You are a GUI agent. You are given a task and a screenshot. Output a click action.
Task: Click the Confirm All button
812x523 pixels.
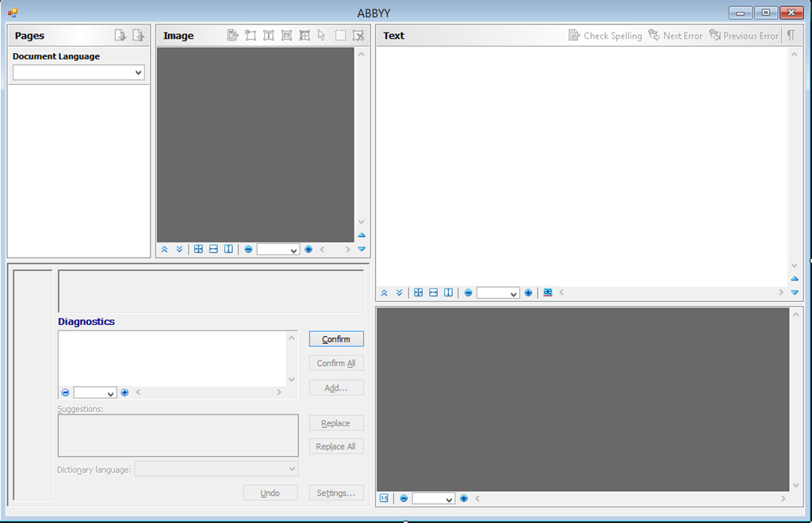(336, 363)
